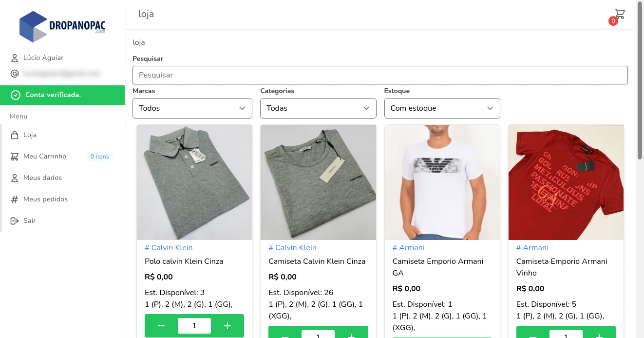Click Est. Disponível: 5 stock text

546,304
